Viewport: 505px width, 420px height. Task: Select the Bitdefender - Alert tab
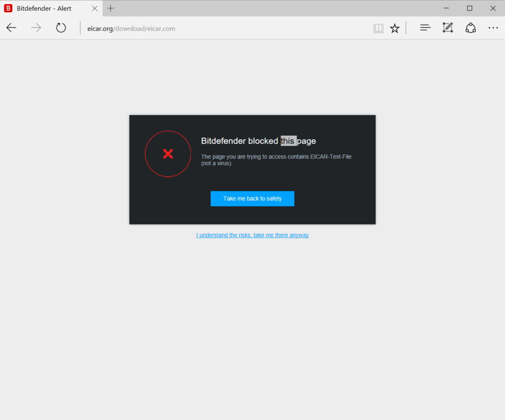44,8
